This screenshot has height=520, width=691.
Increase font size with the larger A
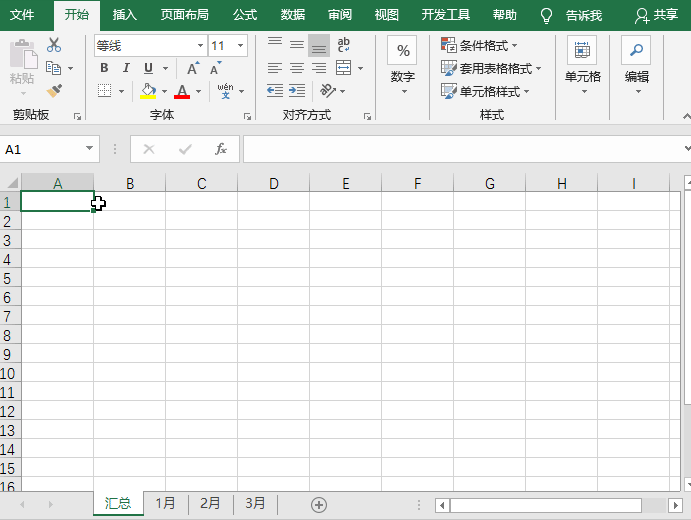point(193,68)
